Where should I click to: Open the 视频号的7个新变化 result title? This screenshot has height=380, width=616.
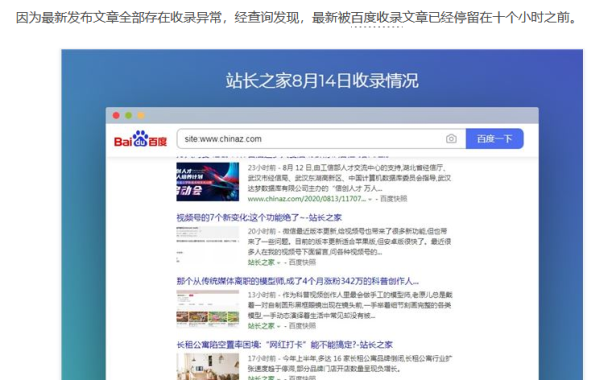(x=259, y=217)
